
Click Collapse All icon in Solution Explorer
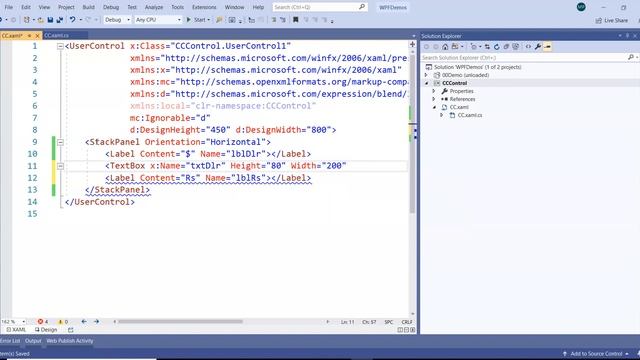[x=506, y=47]
